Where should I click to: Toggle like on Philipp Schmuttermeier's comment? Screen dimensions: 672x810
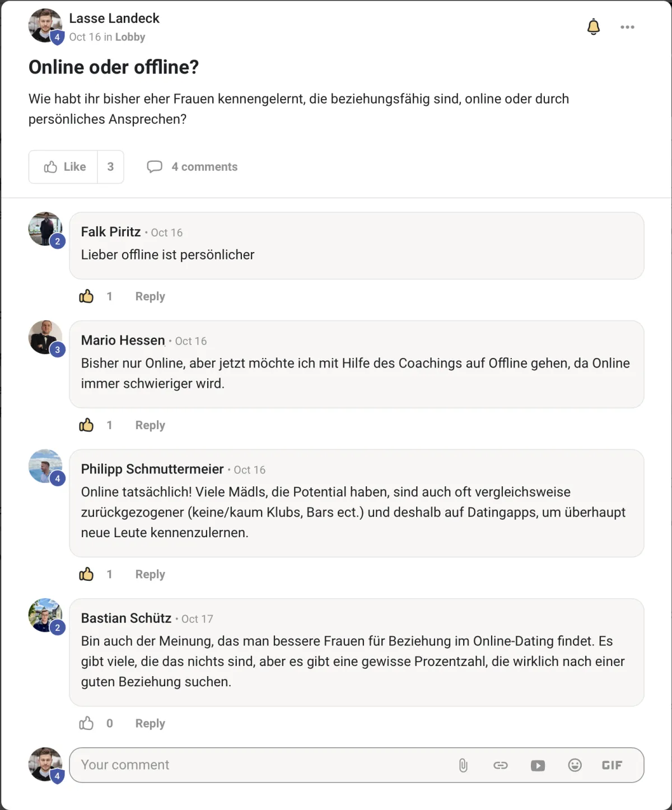click(x=86, y=574)
